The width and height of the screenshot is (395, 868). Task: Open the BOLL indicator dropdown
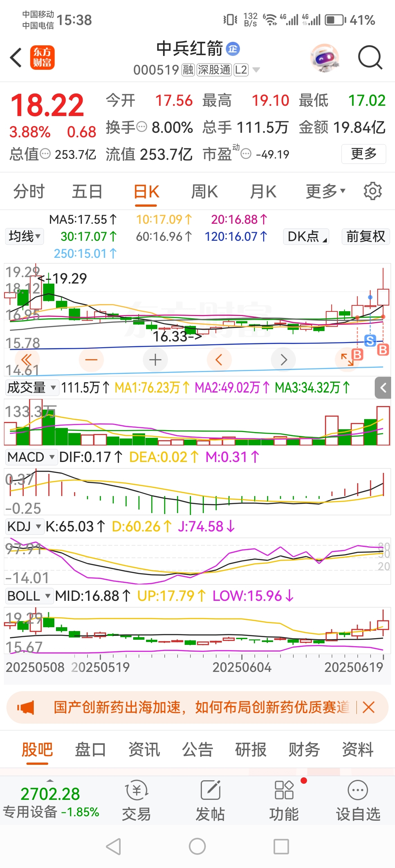(29, 596)
